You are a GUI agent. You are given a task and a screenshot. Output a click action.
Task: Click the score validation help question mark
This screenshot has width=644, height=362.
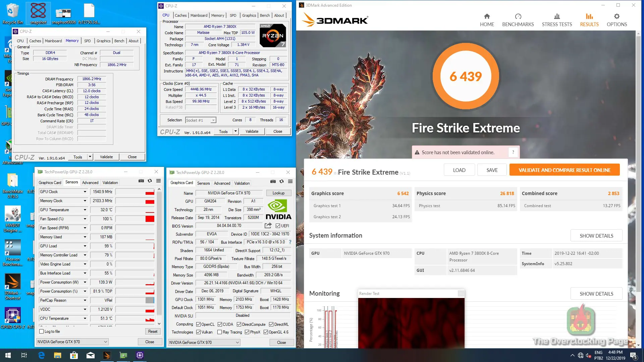[x=513, y=153]
